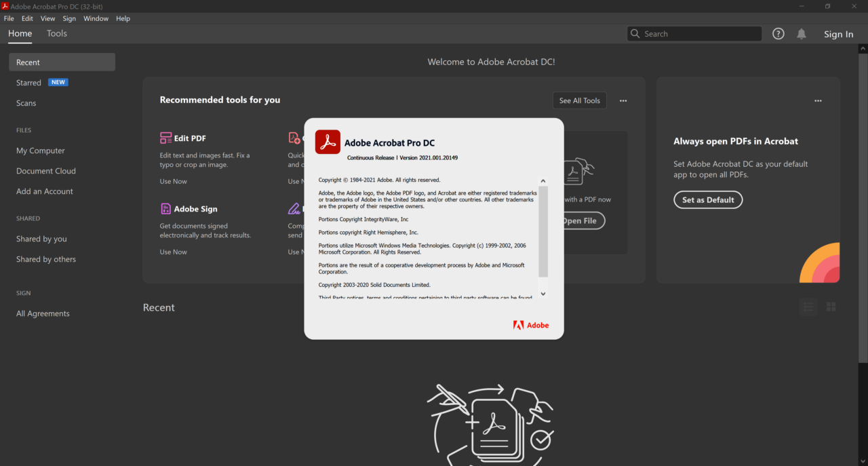Click the Help question mark icon
This screenshot has width=868, height=466.
(778, 34)
